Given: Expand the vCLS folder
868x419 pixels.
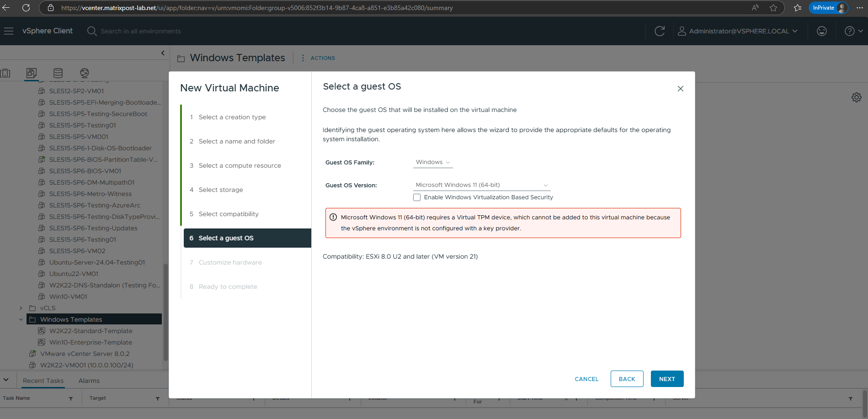Looking at the screenshot, I should (x=21, y=308).
